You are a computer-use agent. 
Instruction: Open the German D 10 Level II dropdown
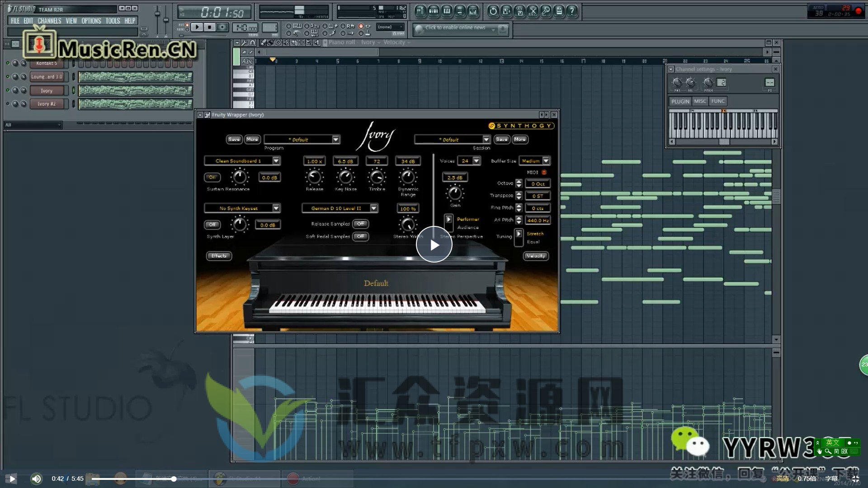[x=340, y=208]
